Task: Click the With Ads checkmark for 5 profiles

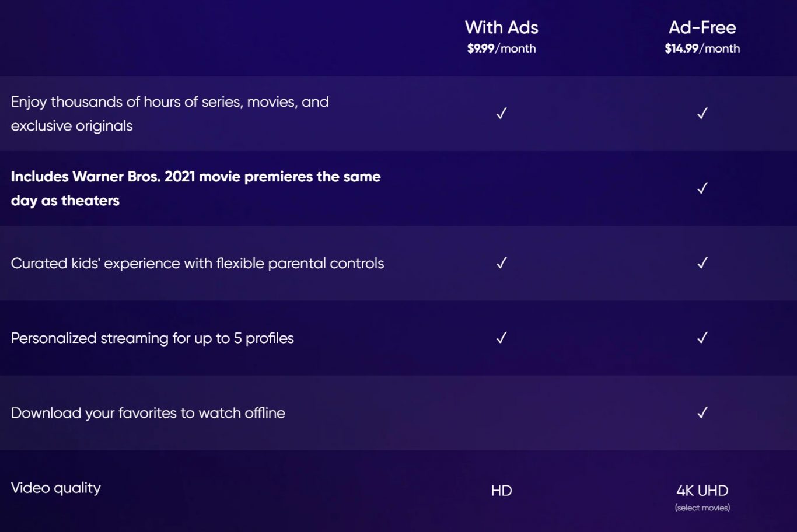Action: point(501,338)
